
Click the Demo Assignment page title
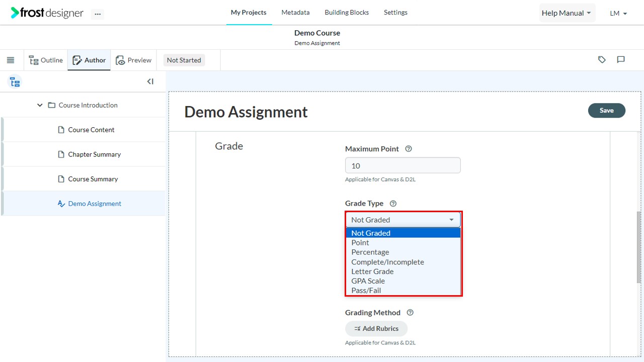(246, 112)
